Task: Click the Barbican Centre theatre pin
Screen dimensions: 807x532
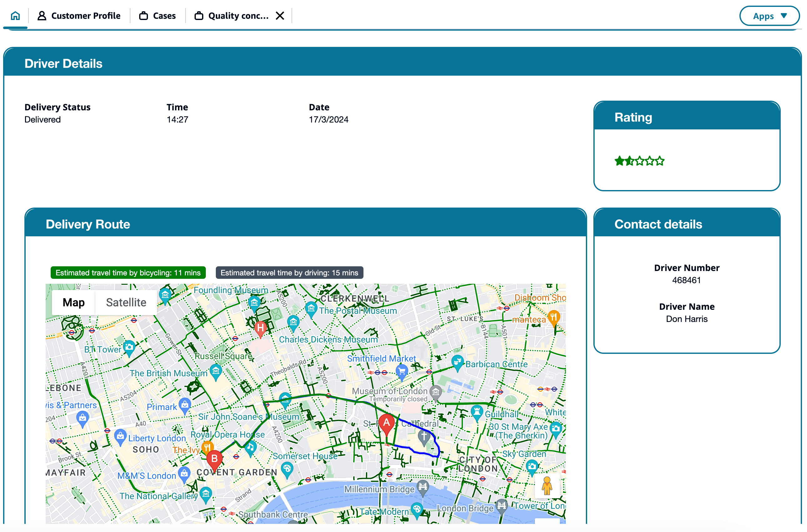Action: tap(457, 362)
